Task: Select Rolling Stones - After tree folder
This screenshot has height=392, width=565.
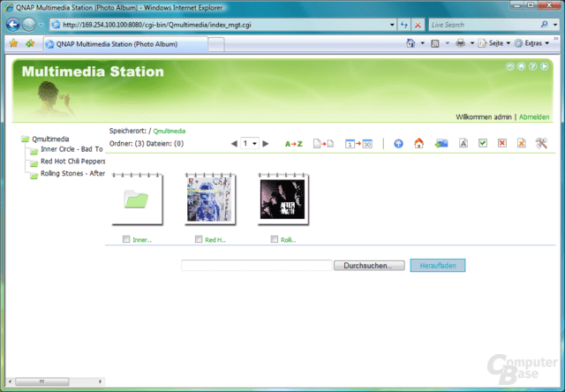Action: [72, 173]
